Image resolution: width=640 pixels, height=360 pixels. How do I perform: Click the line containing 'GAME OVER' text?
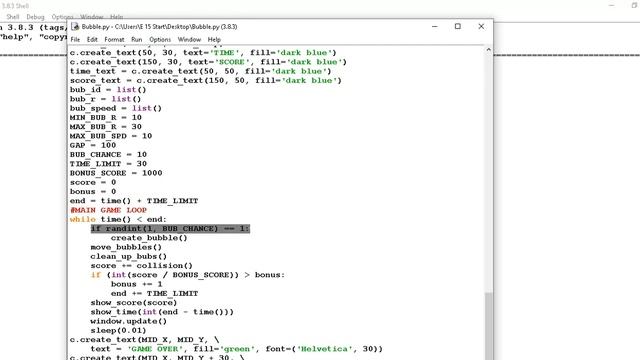[237, 349]
